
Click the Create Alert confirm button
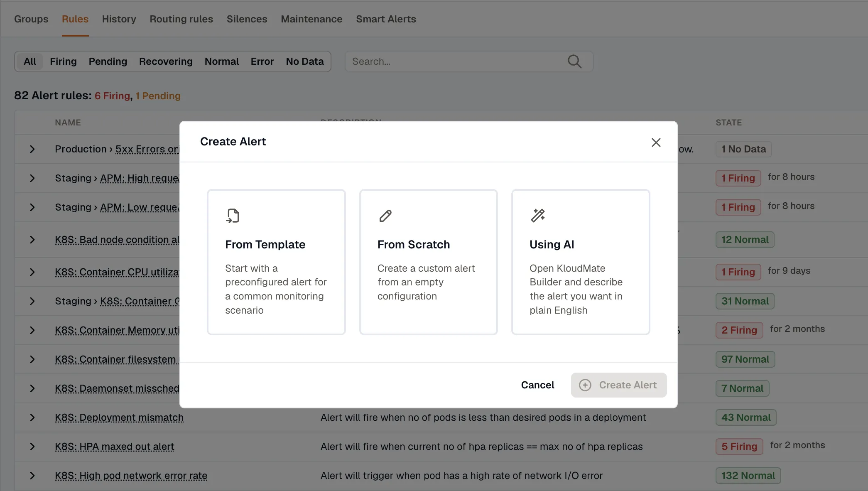tap(619, 385)
